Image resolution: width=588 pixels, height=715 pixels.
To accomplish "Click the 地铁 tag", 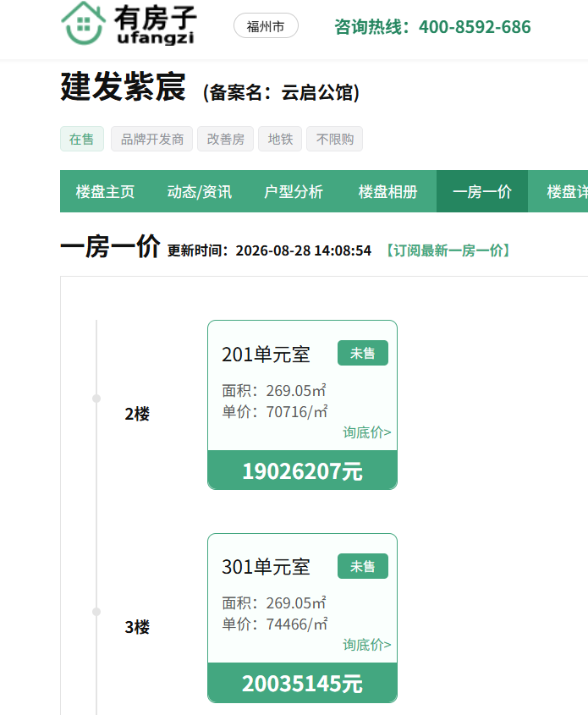I will click(280, 139).
